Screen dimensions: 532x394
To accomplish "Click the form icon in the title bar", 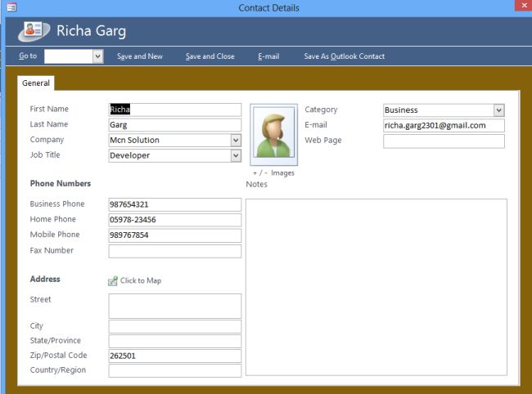I will [11, 7].
